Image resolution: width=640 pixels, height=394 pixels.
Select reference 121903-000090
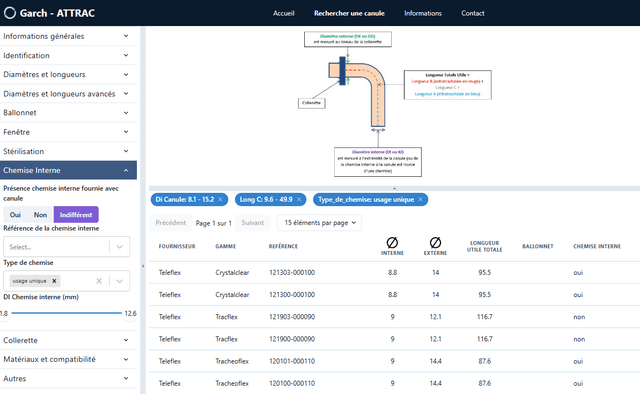(292, 317)
